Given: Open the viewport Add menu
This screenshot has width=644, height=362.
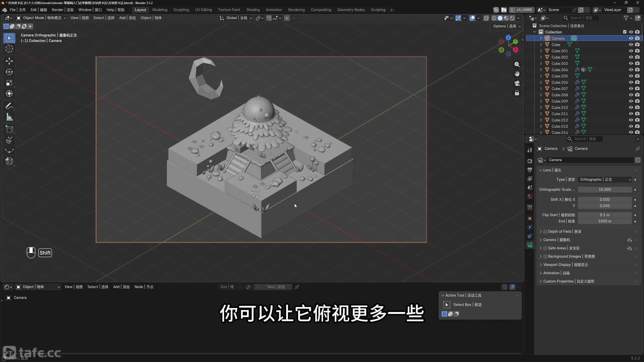Looking at the screenshot, I should point(127,18).
